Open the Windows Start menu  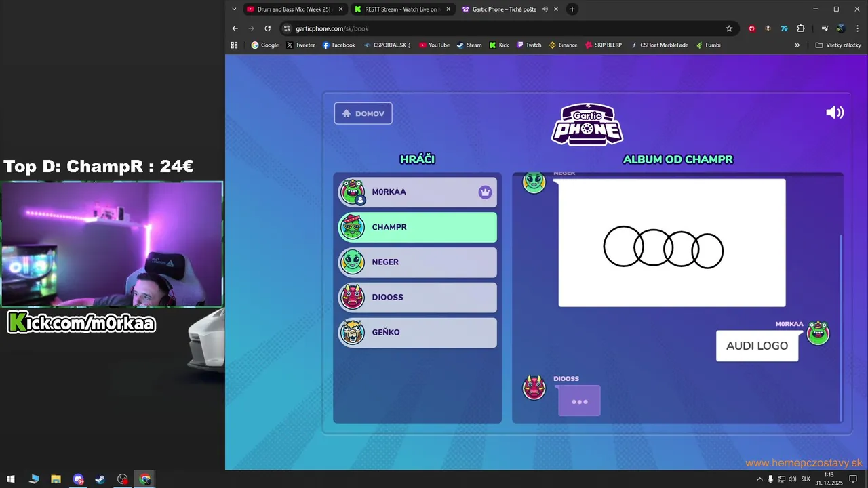coord(11,479)
